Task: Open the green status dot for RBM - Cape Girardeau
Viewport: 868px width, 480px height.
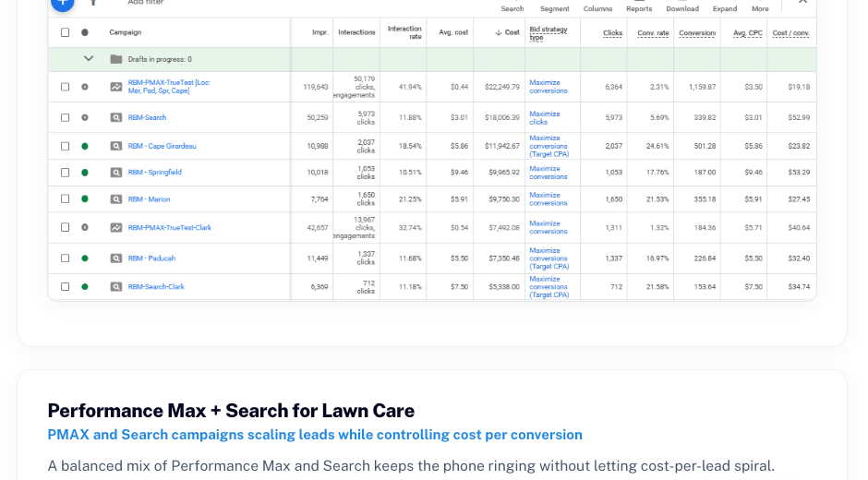Action: click(85, 146)
